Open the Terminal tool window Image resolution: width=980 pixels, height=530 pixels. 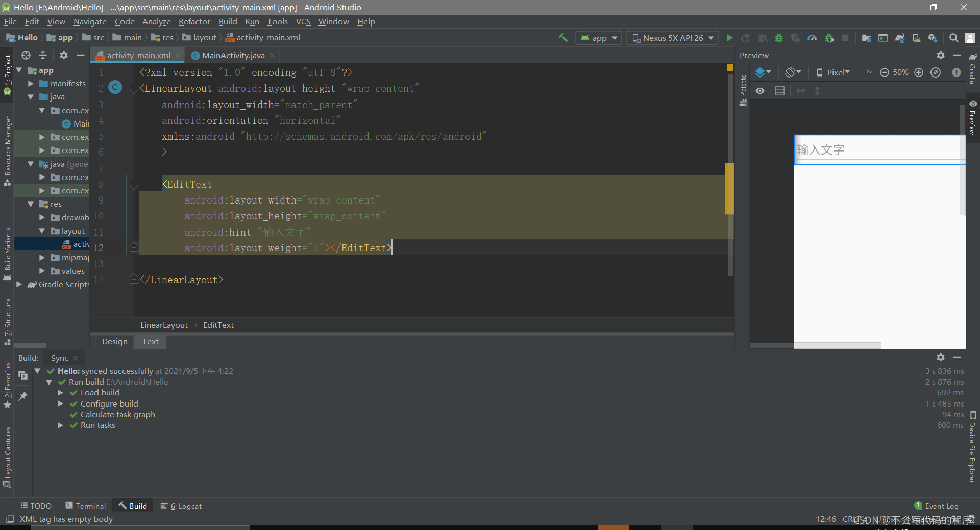point(86,506)
